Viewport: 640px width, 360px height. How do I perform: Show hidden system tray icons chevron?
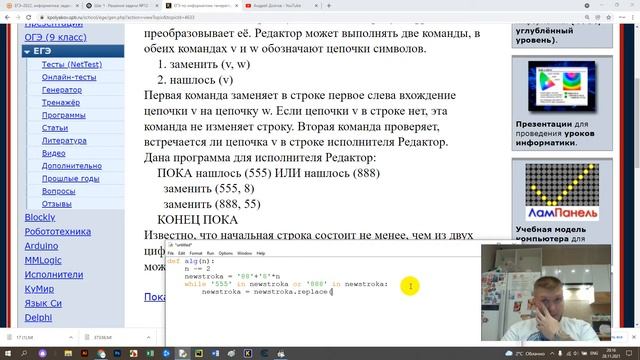click(x=552, y=353)
